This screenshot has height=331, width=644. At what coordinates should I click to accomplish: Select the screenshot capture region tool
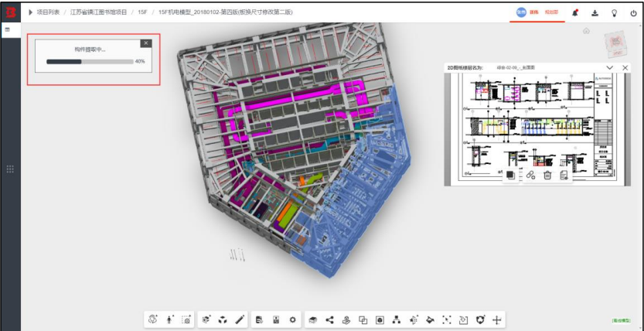(x=187, y=319)
